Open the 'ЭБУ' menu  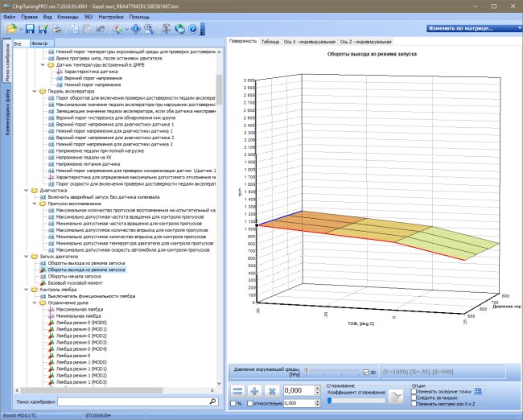(89, 17)
